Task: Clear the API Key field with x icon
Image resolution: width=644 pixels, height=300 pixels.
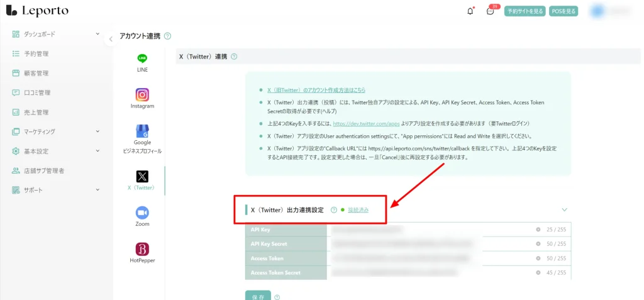Action: click(538, 230)
